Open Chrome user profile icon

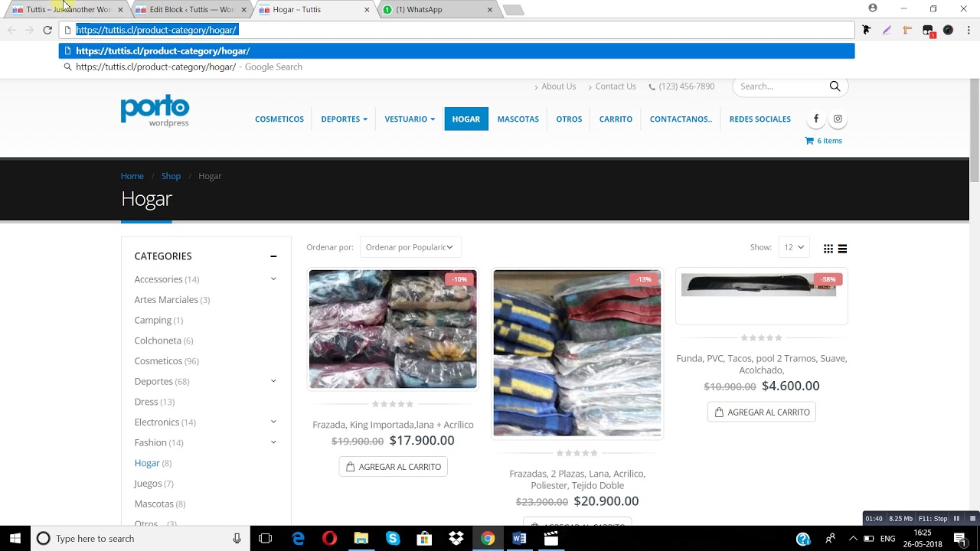[x=873, y=8]
